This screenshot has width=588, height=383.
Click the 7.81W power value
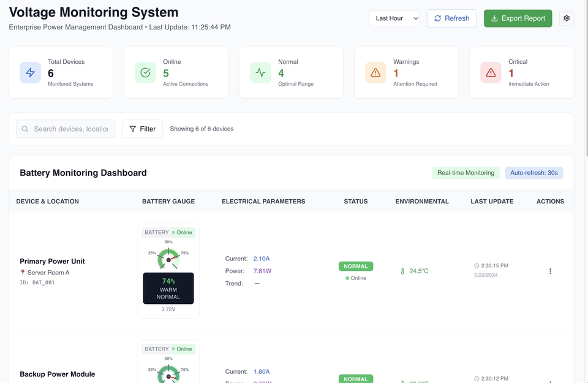coord(262,271)
